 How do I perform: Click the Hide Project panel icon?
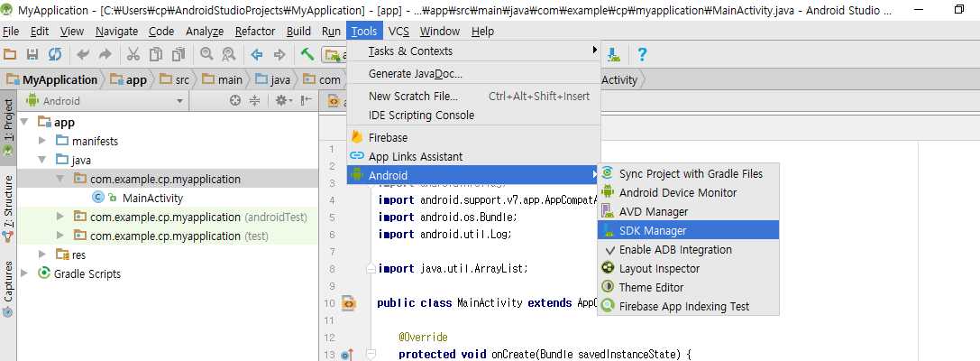click(306, 100)
